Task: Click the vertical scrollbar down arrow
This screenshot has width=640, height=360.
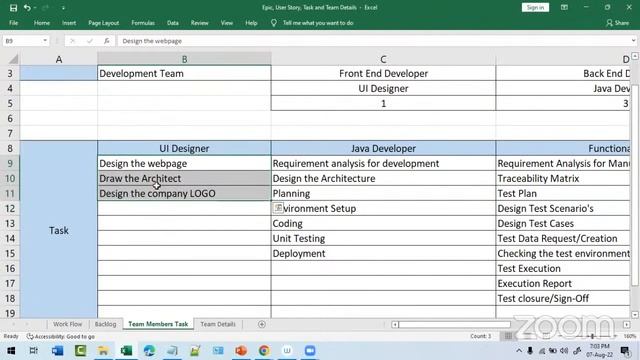Action: 635,315
